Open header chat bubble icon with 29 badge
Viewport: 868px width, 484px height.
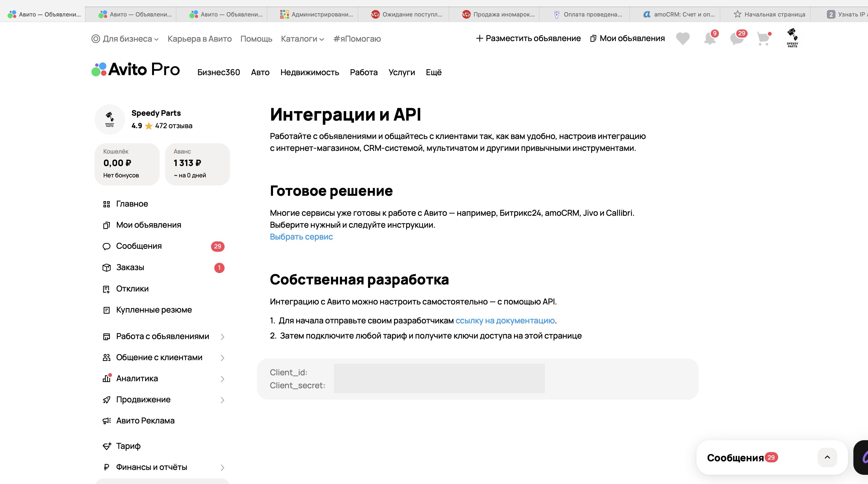pos(737,38)
